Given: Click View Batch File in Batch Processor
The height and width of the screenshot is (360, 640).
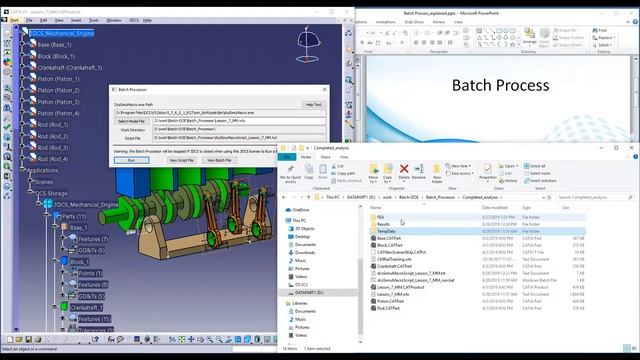Looking at the screenshot, I should click(219, 160).
